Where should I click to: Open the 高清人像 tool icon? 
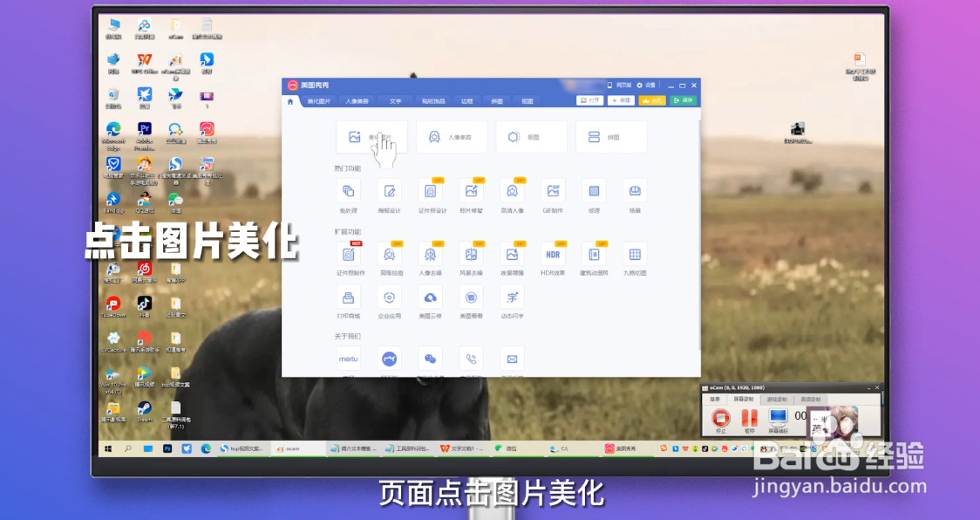pos(512,191)
